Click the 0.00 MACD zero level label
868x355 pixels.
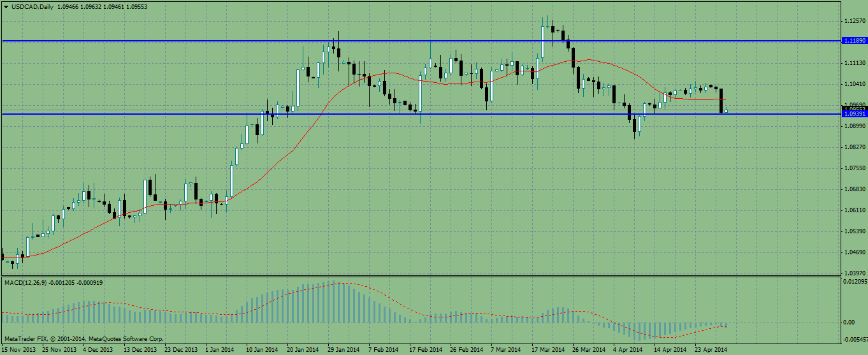(x=848, y=322)
